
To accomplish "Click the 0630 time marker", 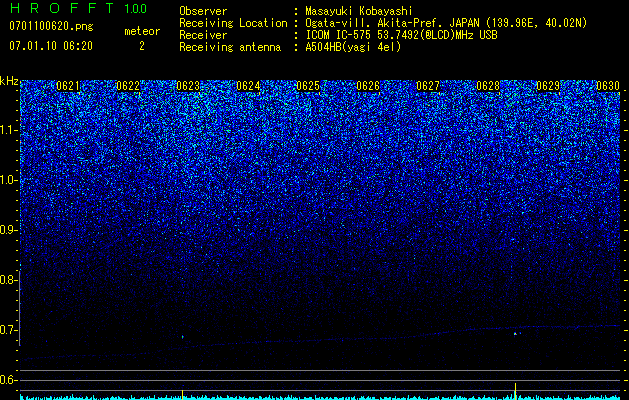I will [x=608, y=86].
